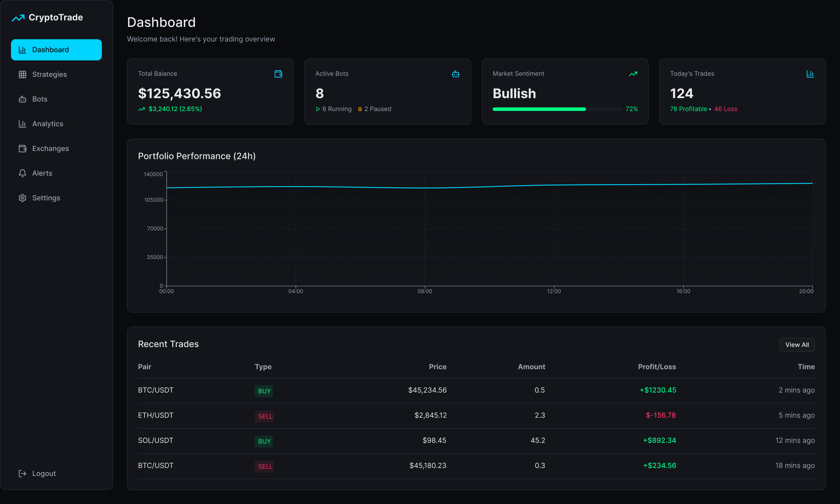Viewport: 840px width, 504px height.
Task: Click the SELL badge on ETH/USDT row
Action: coord(264,416)
